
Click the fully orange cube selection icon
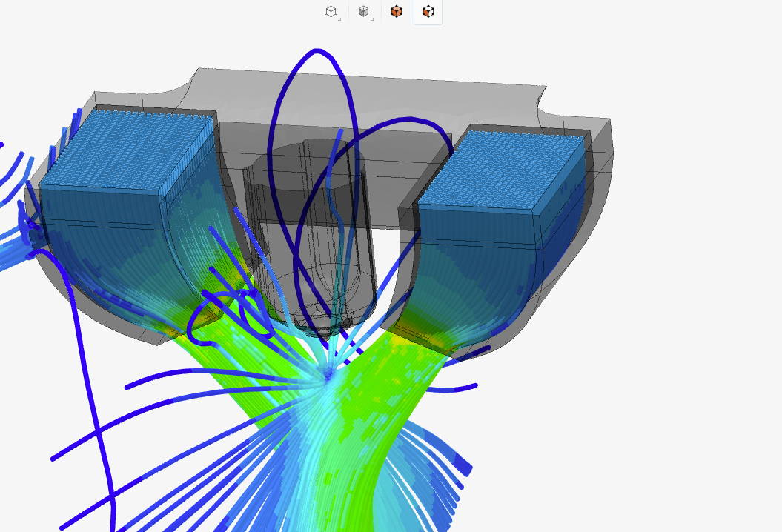tap(397, 11)
